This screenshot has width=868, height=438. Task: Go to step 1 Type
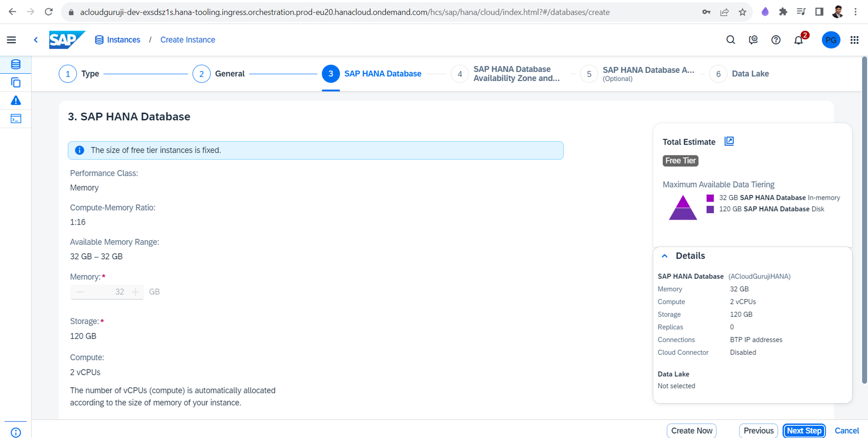pyautogui.click(x=68, y=74)
